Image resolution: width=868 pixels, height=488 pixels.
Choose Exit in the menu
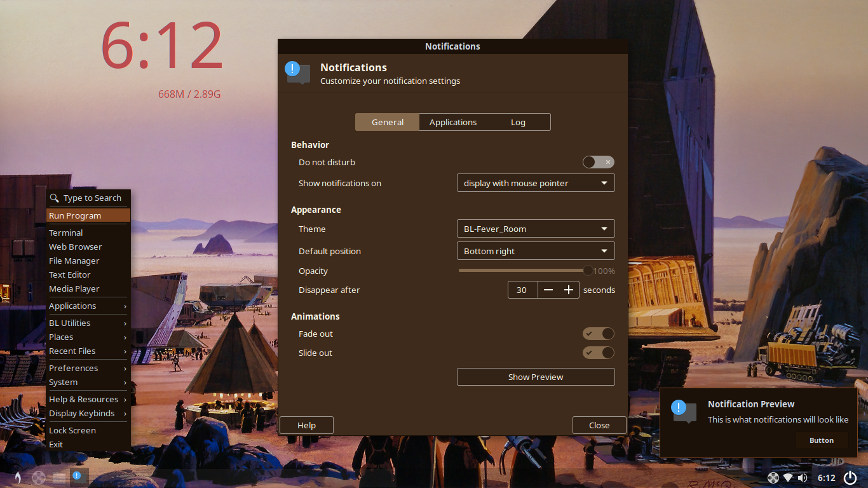tap(88, 444)
